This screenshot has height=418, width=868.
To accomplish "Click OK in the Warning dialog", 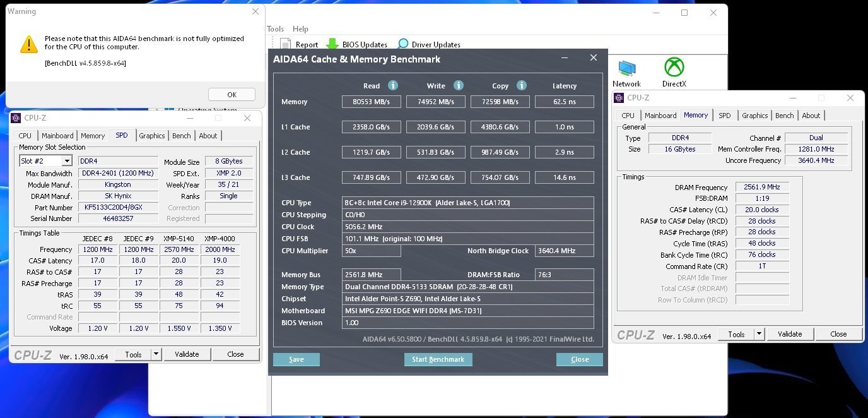I will pos(232,95).
